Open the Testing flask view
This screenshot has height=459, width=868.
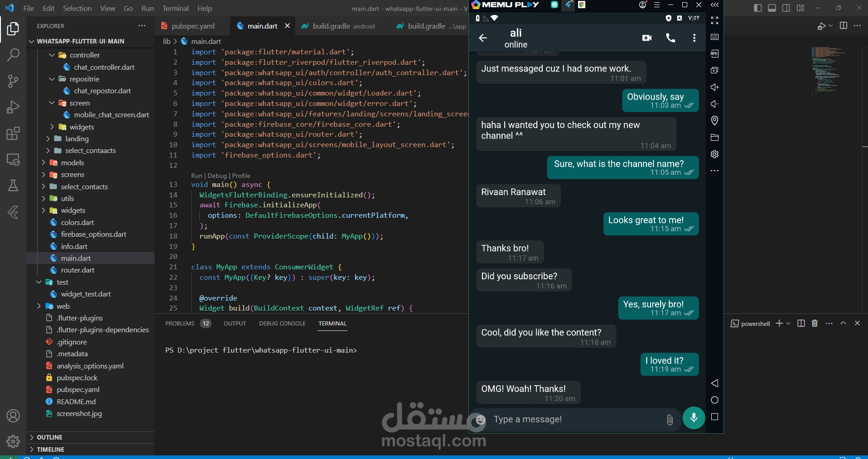13,186
